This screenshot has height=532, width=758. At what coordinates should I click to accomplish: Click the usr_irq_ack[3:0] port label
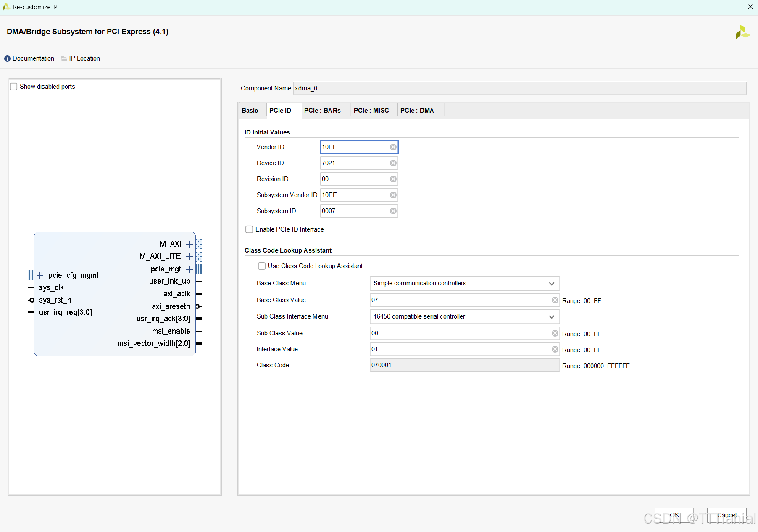point(163,319)
